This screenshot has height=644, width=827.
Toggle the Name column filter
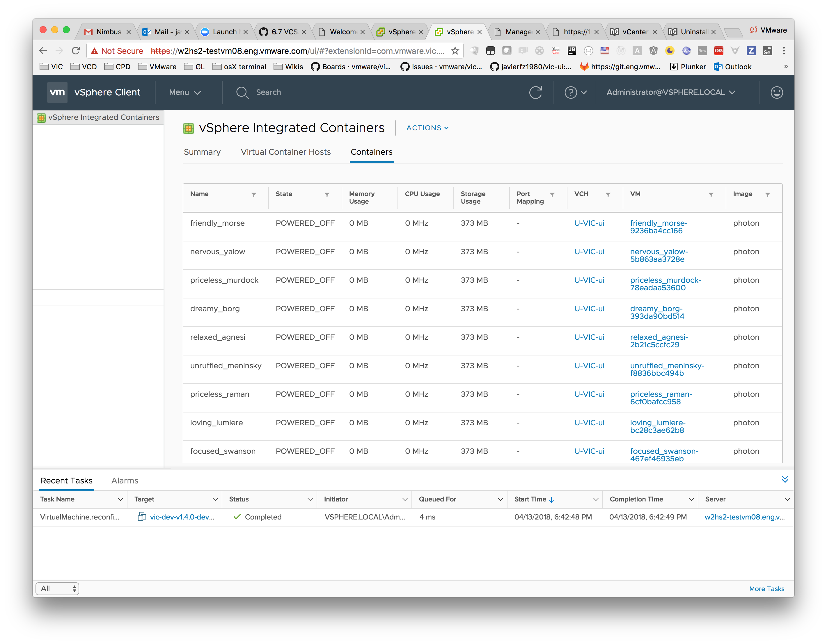[254, 195]
